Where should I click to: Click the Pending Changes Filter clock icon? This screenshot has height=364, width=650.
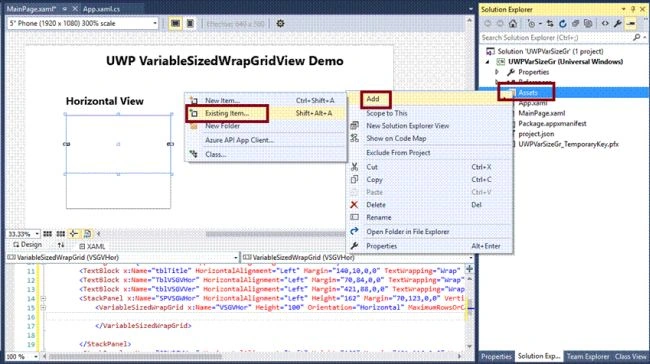coord(531,24)
